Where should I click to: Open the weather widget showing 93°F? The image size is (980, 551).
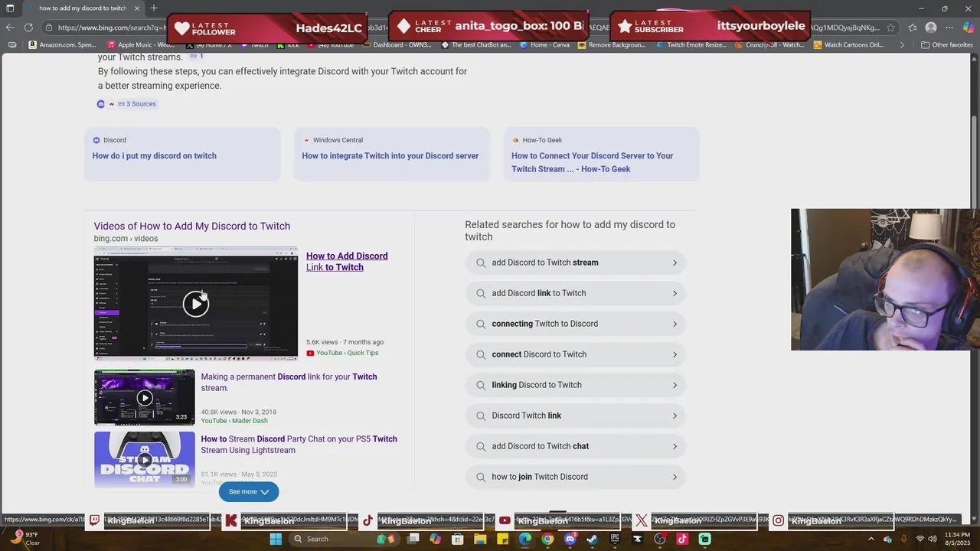click(24, 539)
